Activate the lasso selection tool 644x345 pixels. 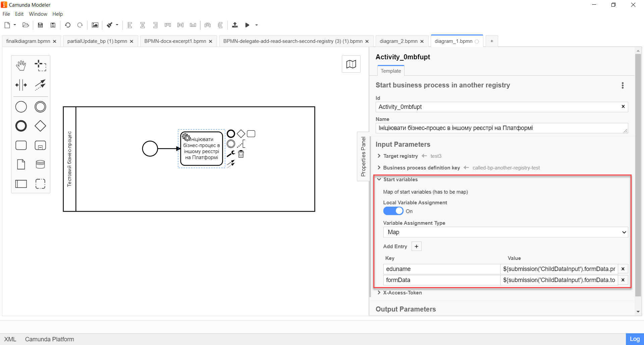(x=40, y=66)
